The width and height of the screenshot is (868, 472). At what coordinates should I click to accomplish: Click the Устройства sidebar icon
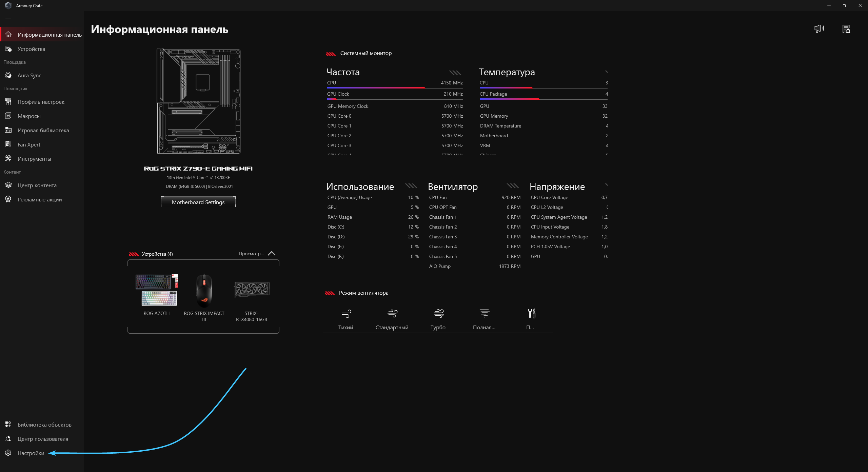click(x=8, y=49)
